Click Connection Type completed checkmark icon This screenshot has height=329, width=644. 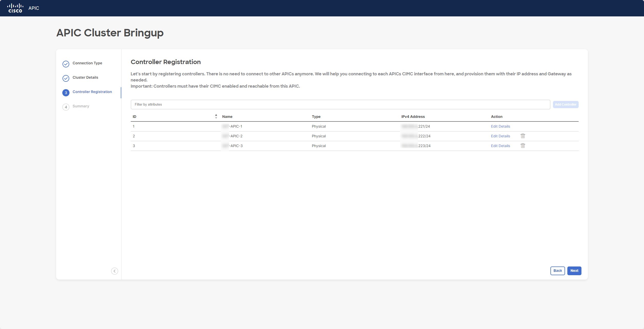pos(66,64)
